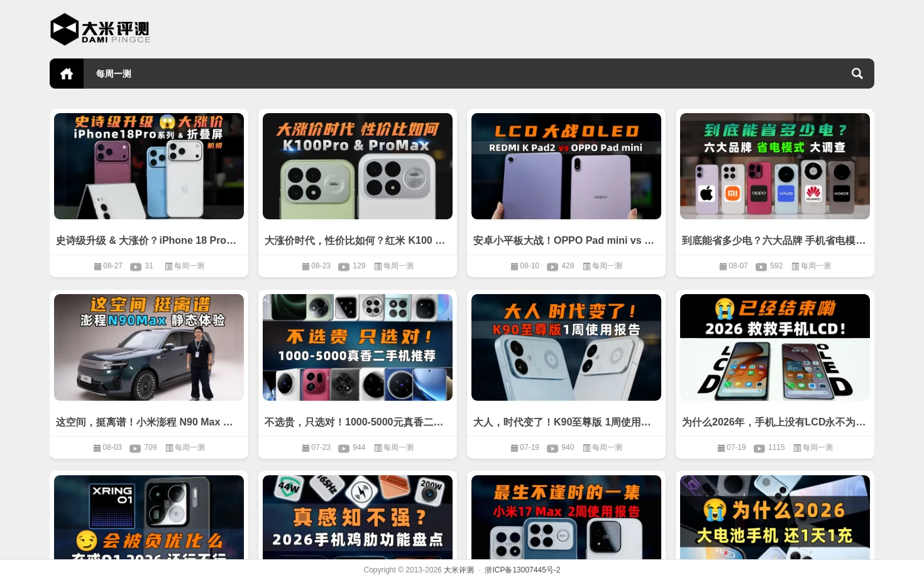
Task: Click the play icon on the iPhone 18 Pro card
Action: click(x=136, y=266)
